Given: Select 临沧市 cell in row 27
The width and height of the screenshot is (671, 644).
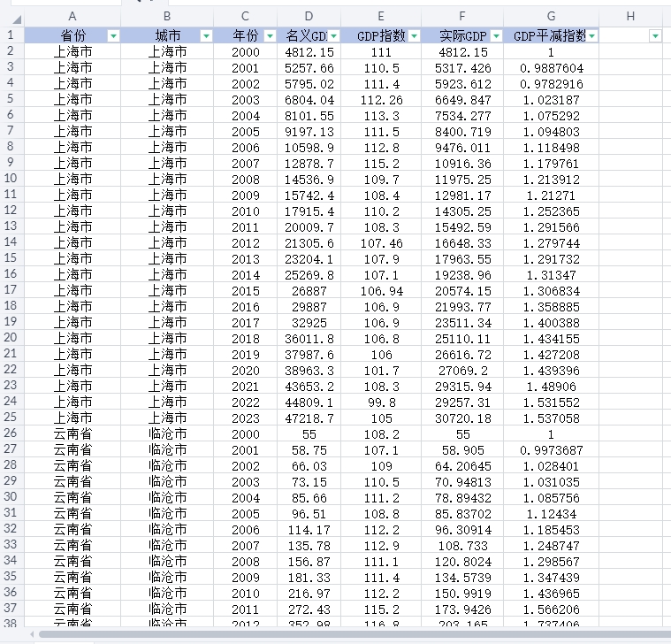Looking at the screenshot, I should coord(167,449).
